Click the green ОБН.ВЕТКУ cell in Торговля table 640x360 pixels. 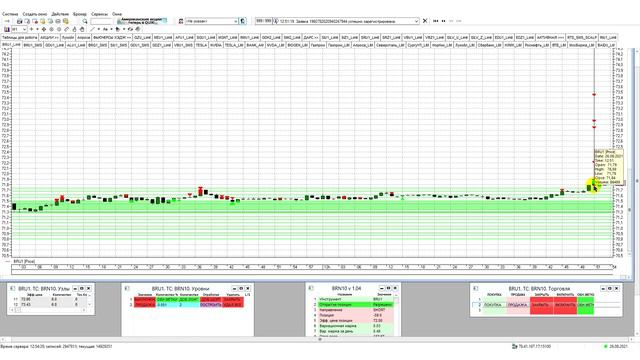pos(585,305)
